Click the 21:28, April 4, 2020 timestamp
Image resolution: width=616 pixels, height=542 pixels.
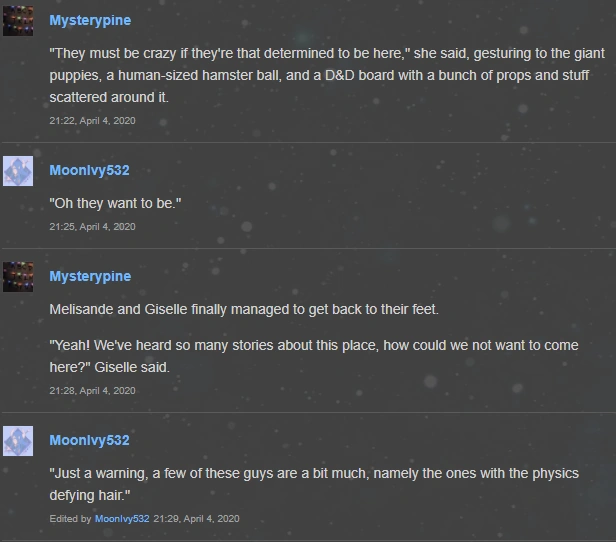tap(92, 391)
